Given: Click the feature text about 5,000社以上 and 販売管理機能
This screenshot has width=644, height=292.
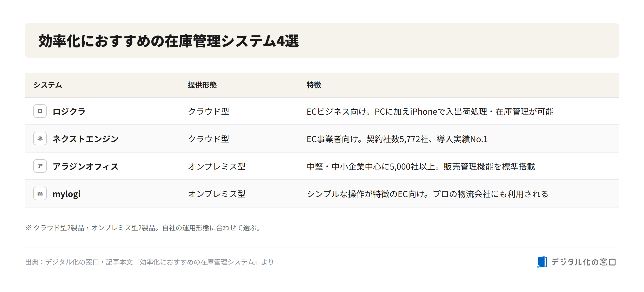Looking at the screenshot, I should [x=421, y=166].
